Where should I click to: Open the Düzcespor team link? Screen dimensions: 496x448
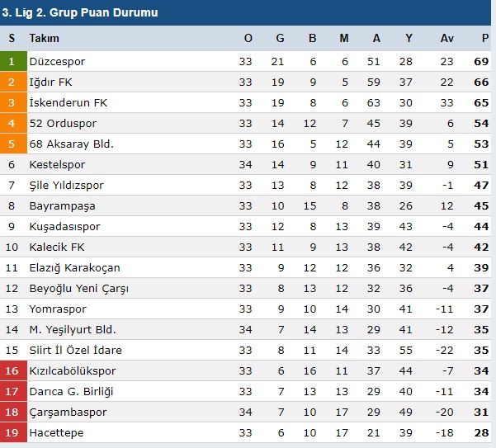tap(57, 62)
